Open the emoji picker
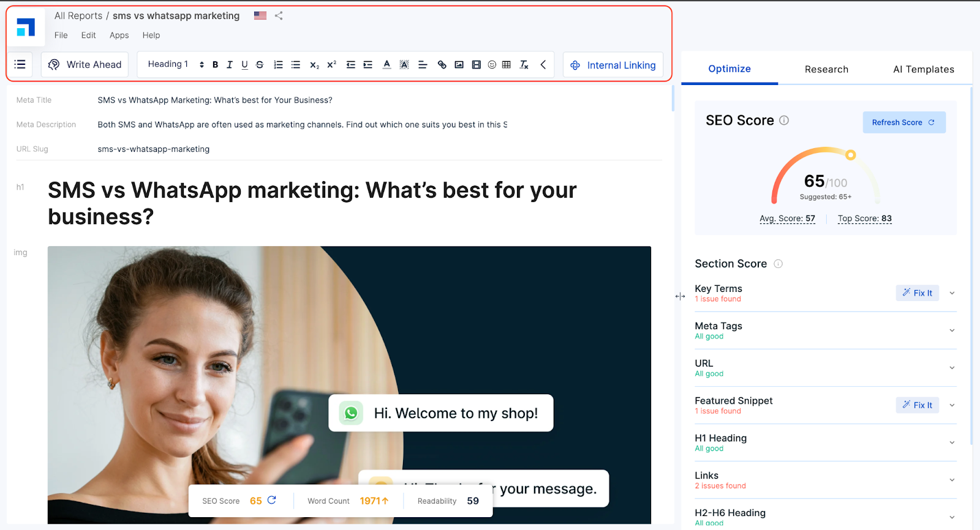Screen dimensions: 980x530 click(492, 65)
